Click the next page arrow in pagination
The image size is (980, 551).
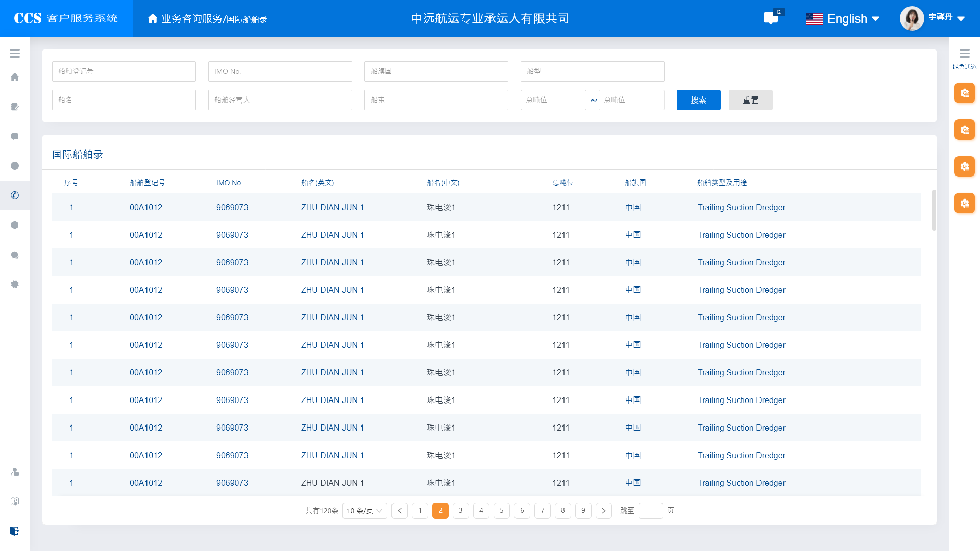pyautogui.click(x=603, y=511)
